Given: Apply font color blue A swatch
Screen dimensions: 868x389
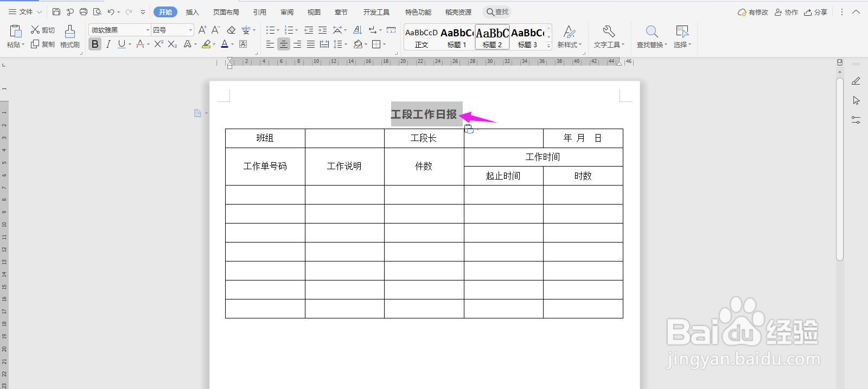Looking at the screenshot, I should click(x=225, y=44).
